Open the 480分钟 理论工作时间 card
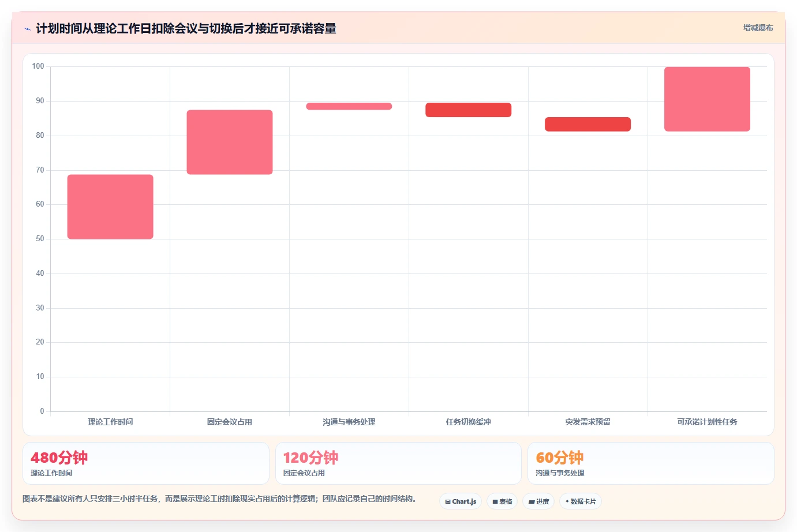The width and height of the screenshot is (797, 532). click(x=146, y=463)
